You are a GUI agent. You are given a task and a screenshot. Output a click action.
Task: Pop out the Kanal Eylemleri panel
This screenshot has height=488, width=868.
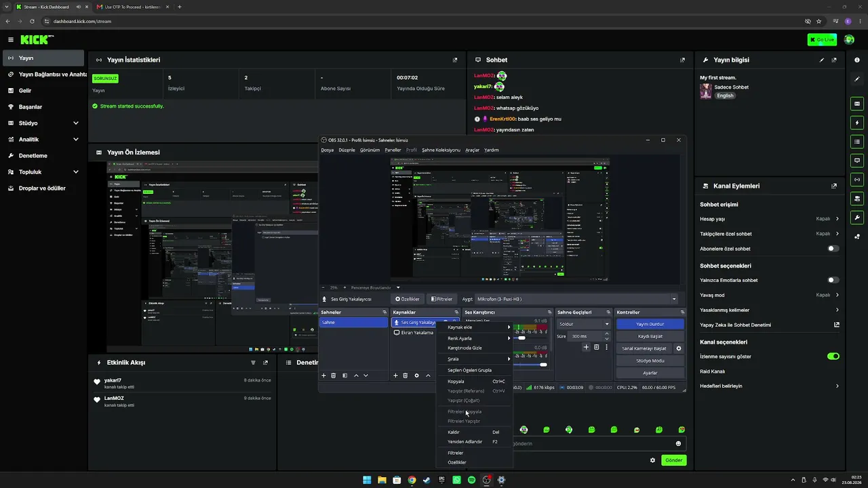[x=834, y=186]
